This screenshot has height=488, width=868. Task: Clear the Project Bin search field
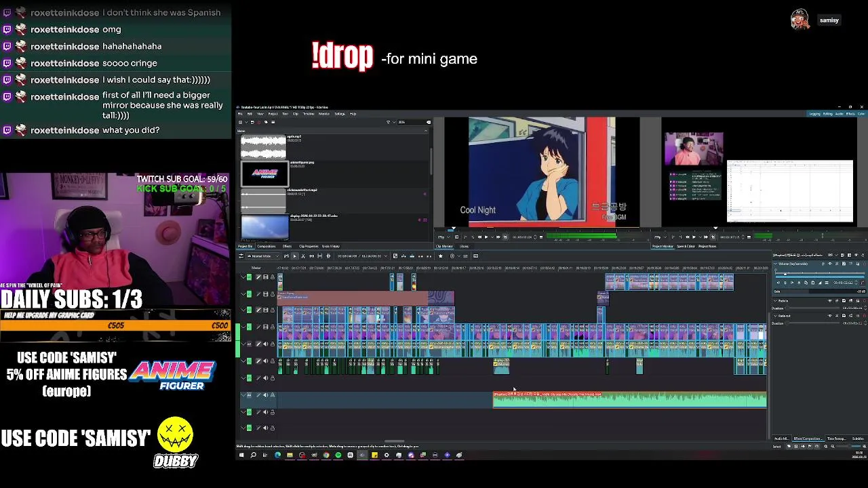429,122
